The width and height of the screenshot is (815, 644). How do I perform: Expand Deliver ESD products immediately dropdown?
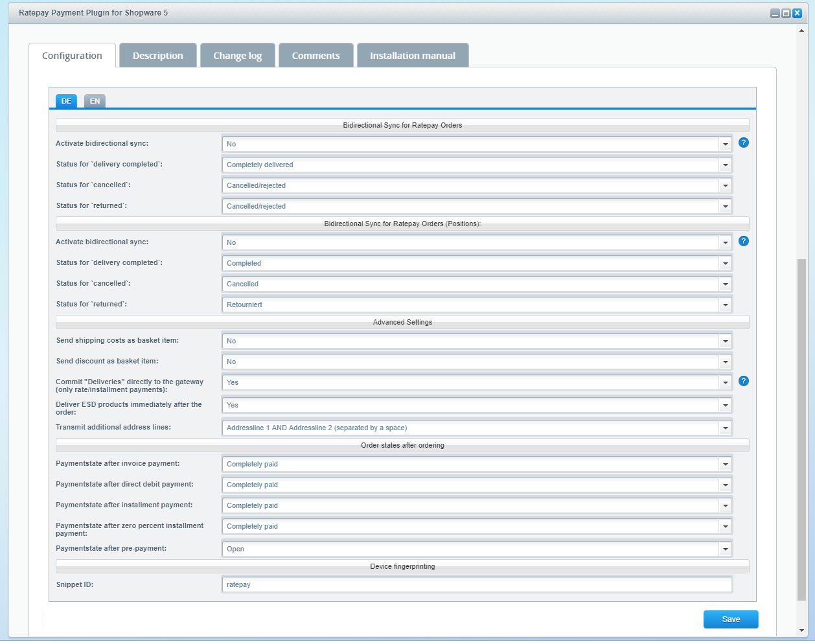click(x=725, y=406)
